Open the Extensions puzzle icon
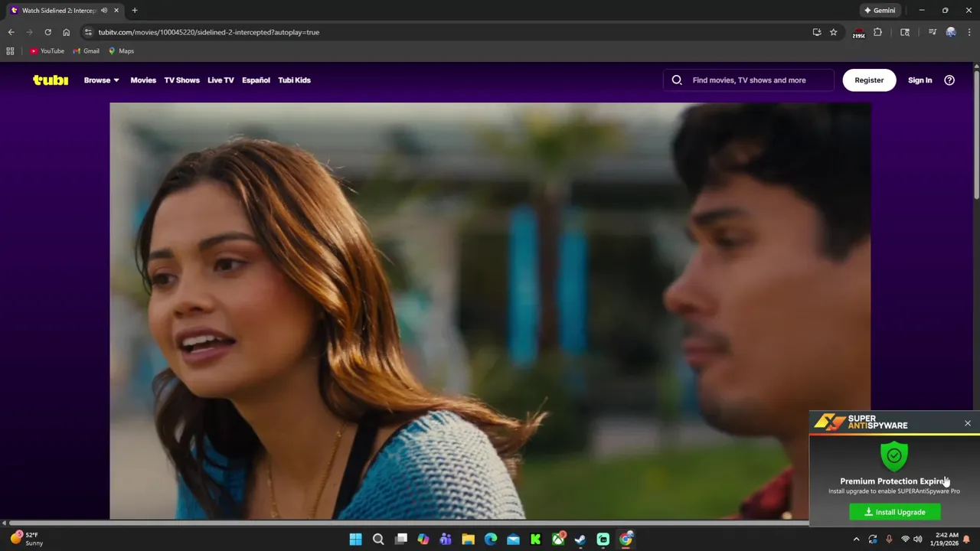The height and width of the screenshot is (551, 980). (x=877, y=32)
